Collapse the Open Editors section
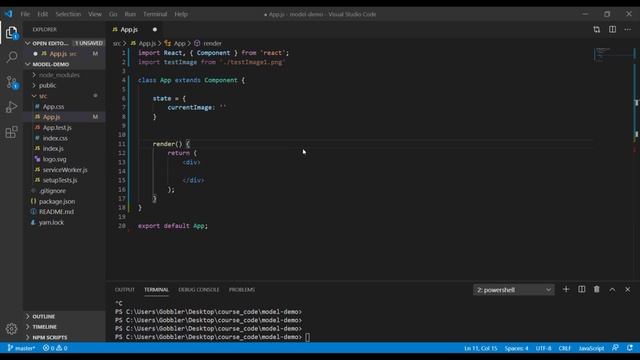640x360 pixels. click(64, 43)
